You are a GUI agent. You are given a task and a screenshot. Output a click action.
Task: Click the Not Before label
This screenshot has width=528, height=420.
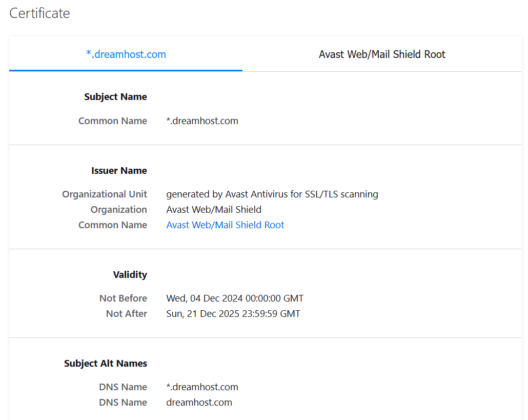click(123, 298)
